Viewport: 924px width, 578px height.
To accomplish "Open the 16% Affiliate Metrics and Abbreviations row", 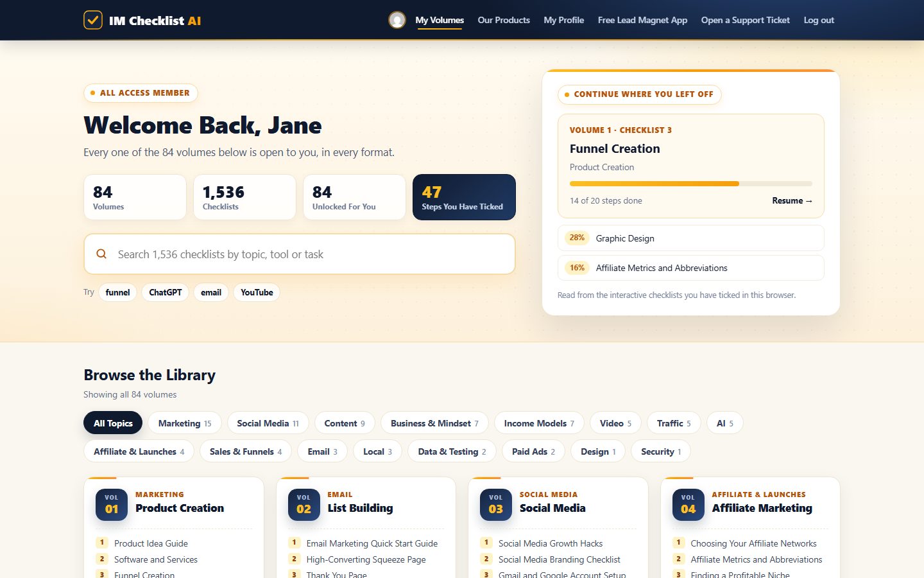I will 691,268.
